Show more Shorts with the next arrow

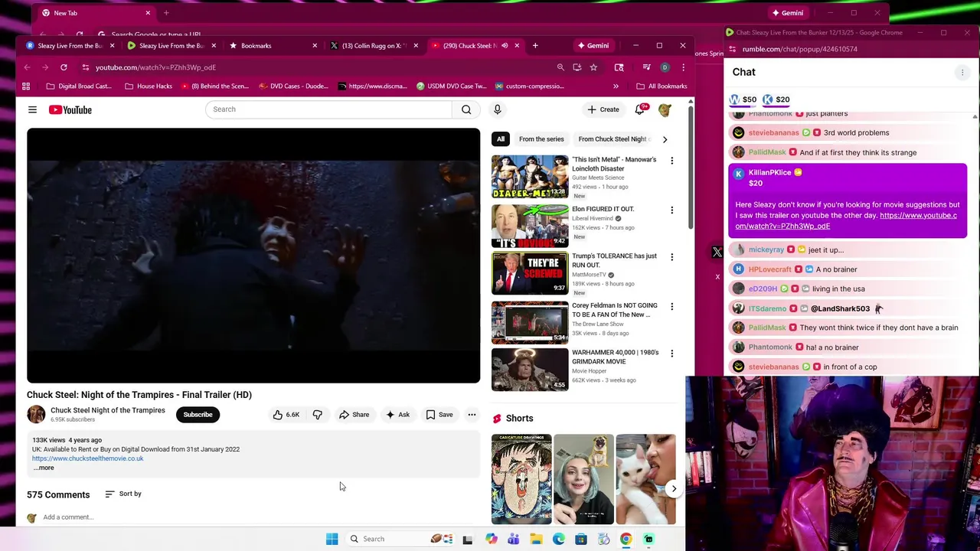[x=674, y=488]
